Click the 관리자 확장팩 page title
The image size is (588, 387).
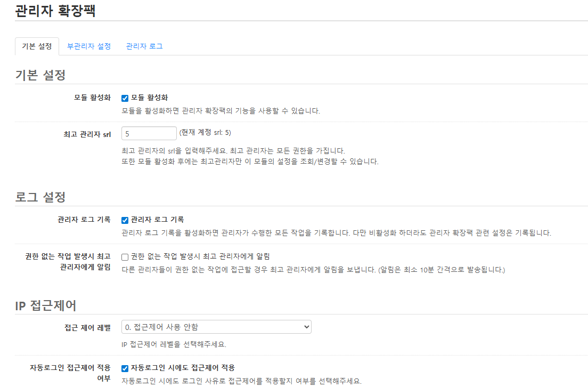point(56,11)
